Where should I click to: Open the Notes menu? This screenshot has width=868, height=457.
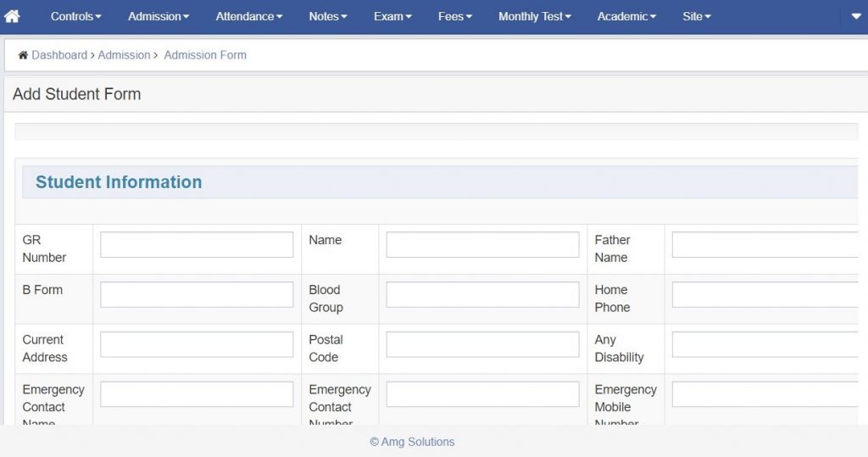point(328,16)
